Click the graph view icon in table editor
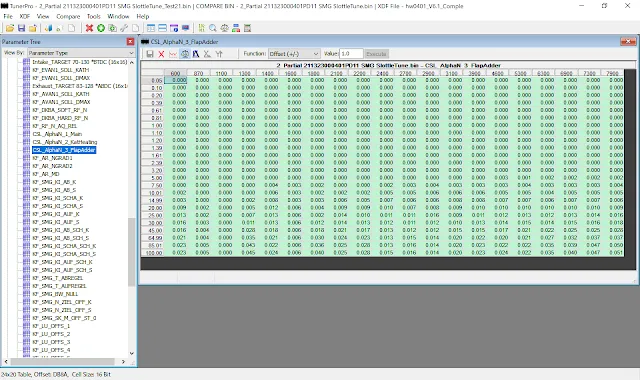Image resolution: width=640 pixels, height=380 pixels. point(173,54)
